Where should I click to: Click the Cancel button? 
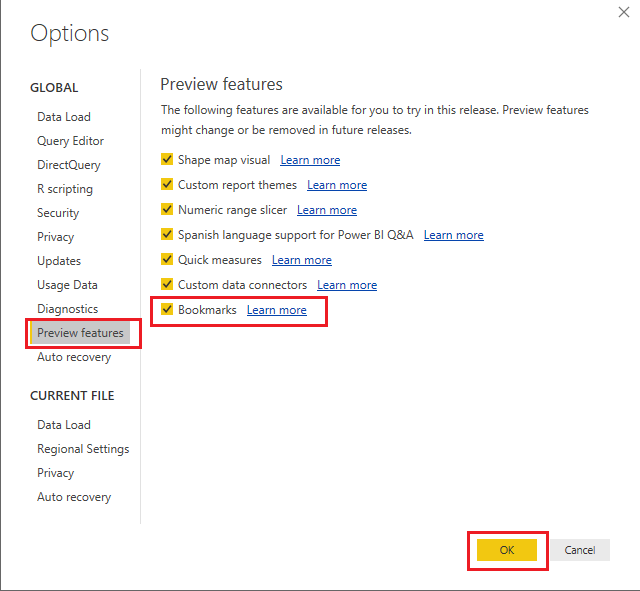click(580, 550)
